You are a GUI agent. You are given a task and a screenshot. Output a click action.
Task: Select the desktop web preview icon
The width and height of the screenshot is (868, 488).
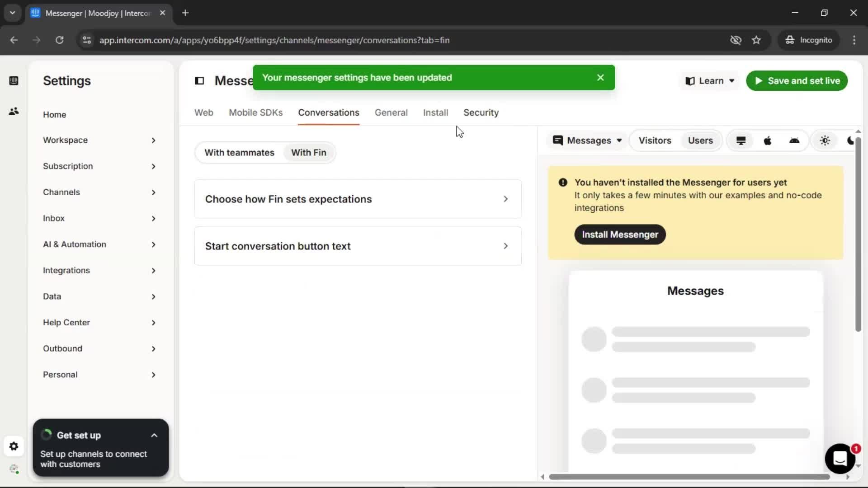(741, 141)
